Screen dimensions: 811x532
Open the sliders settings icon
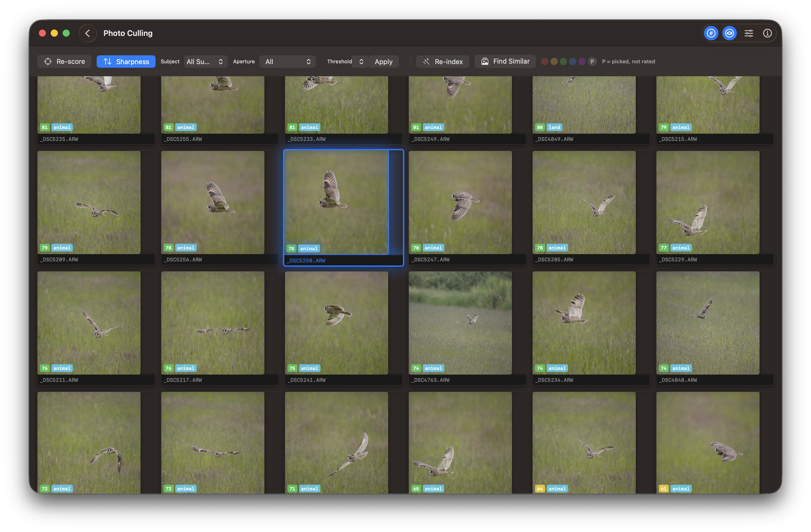point(749,33)
